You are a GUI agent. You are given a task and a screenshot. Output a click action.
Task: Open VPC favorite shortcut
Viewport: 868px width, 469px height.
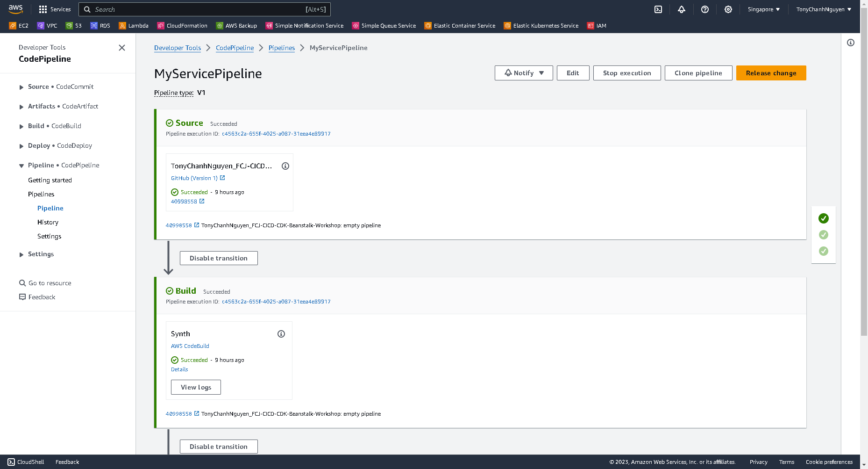47,26
